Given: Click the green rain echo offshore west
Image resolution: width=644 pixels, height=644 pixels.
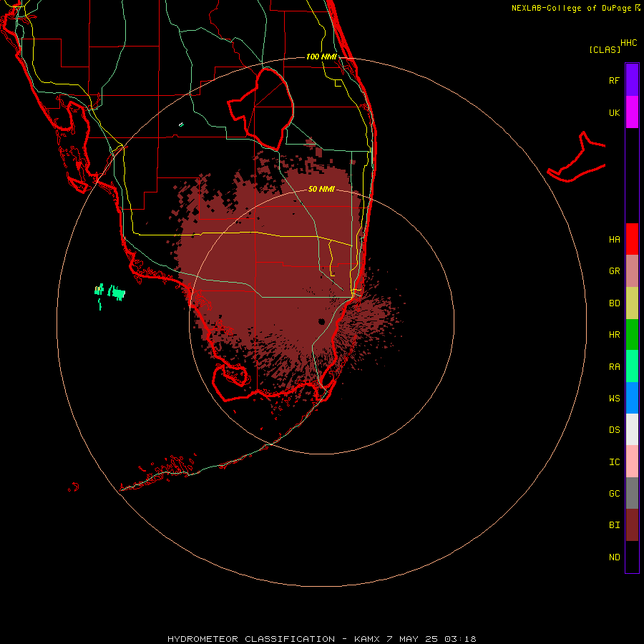Looking at the screenshot, I should coord(117,293).
